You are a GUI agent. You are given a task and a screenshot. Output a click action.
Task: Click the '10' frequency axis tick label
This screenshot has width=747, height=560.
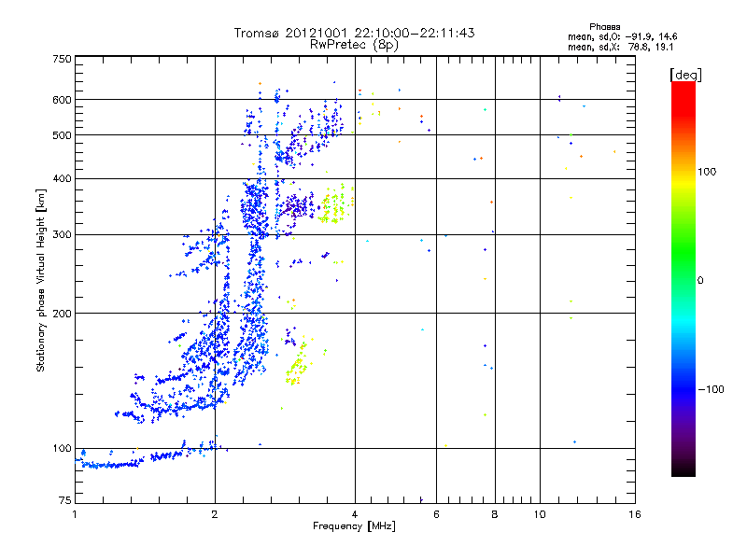click(x=540, y=514)
